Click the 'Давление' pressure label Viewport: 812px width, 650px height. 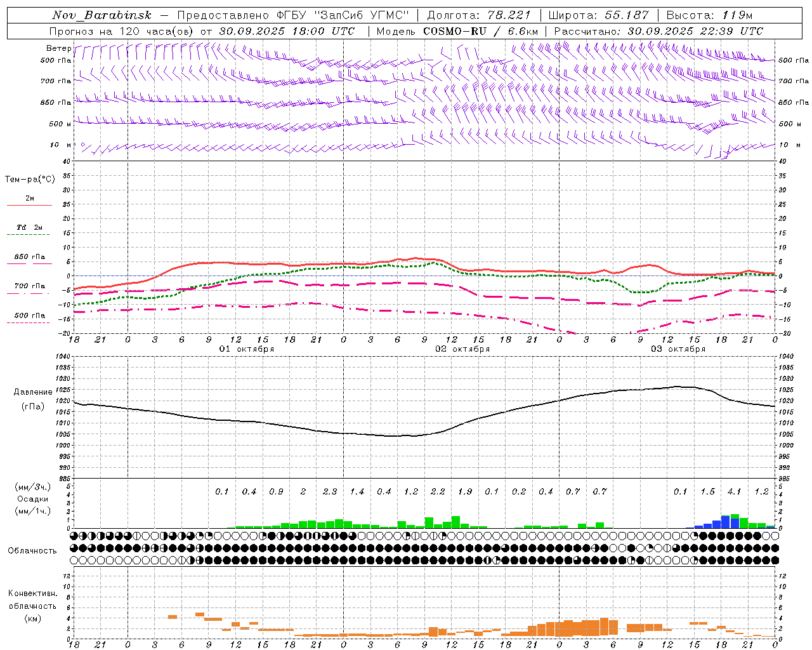click(33, 392)
